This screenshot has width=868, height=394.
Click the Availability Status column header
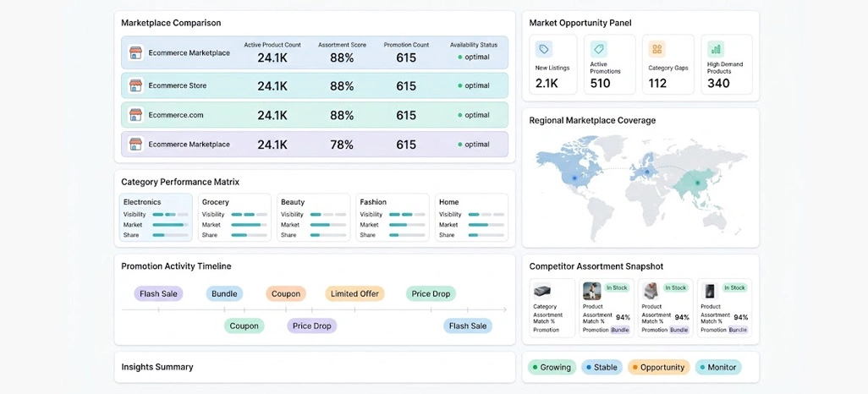(473, 45)
